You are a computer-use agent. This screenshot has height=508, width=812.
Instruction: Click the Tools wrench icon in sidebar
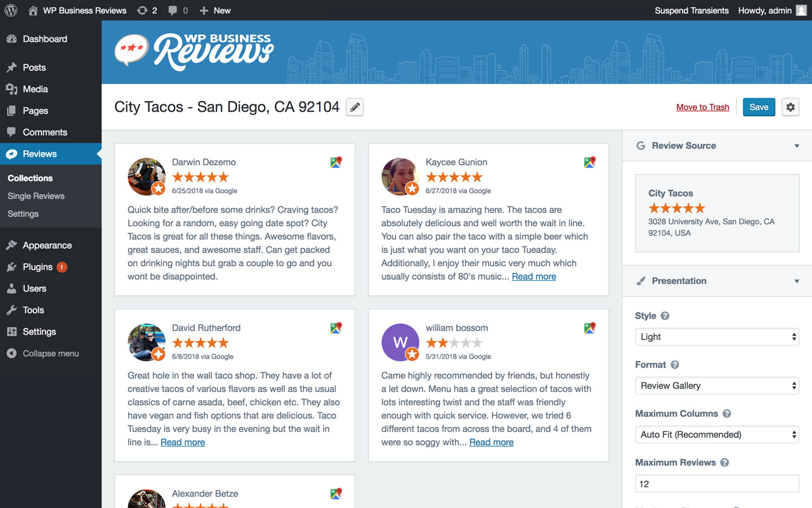[11, 310]
